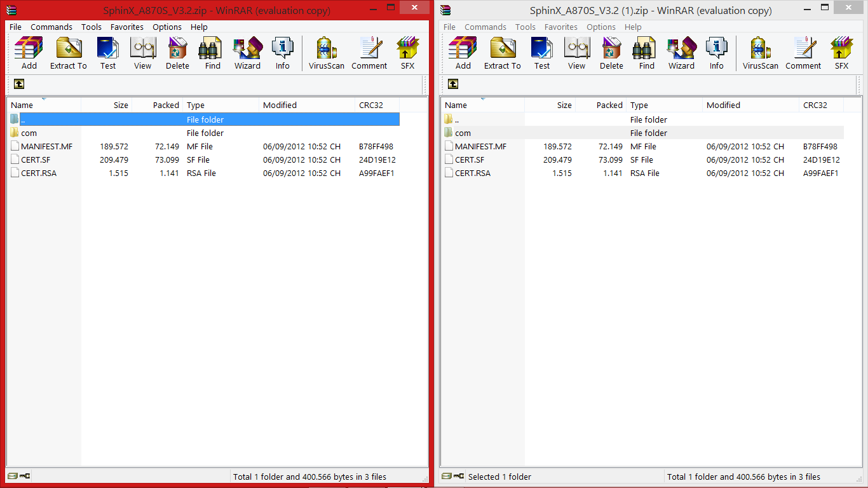Open Wizard in left WinRAR window
Viewport: 868px width, 488px height.
[x=247, y=53]
